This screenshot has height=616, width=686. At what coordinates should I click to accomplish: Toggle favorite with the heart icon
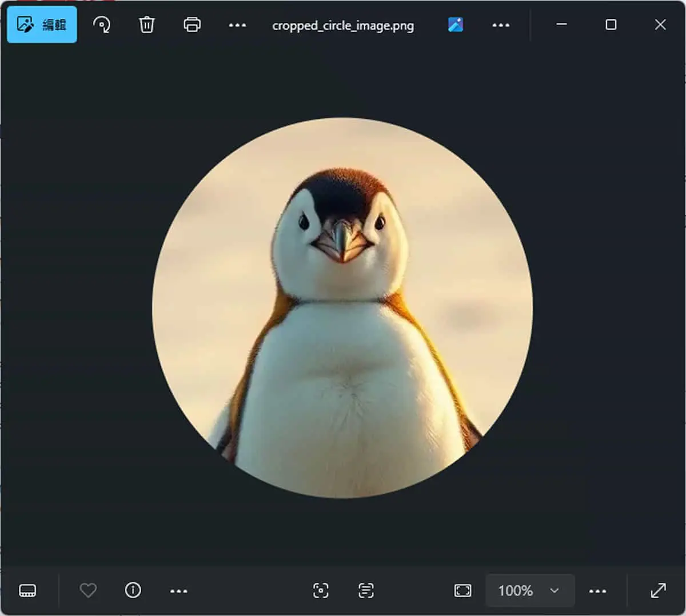click(x=88, y=590)
